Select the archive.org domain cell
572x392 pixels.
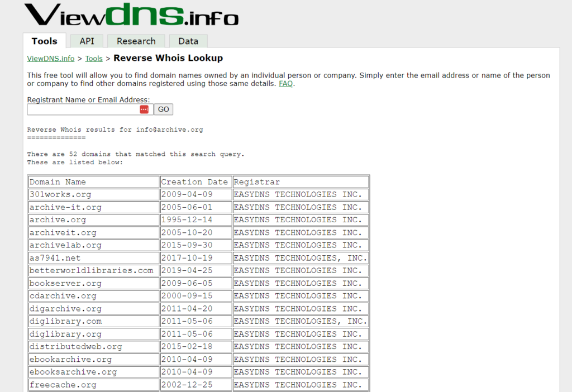coord(94,220)
